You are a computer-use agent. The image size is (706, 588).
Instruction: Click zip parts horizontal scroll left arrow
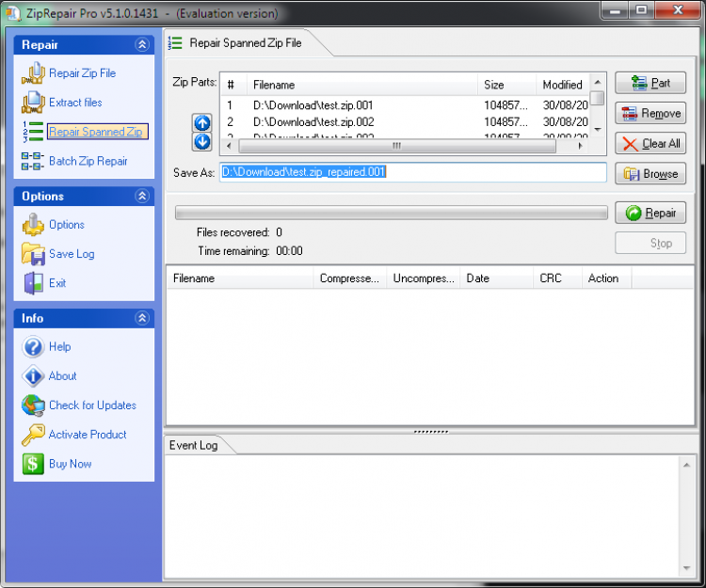pyautogui.click(x=229, y=146)
